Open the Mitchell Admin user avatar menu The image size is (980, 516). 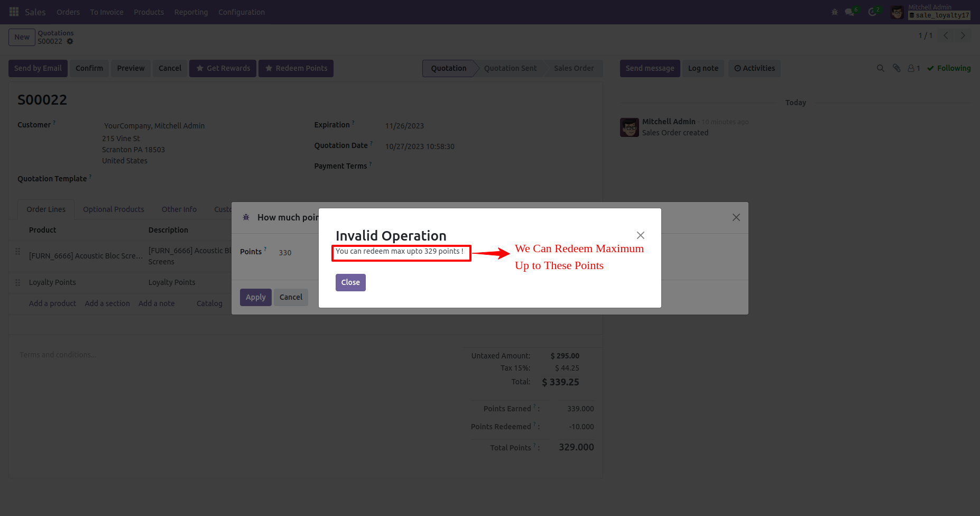(897, 12)
